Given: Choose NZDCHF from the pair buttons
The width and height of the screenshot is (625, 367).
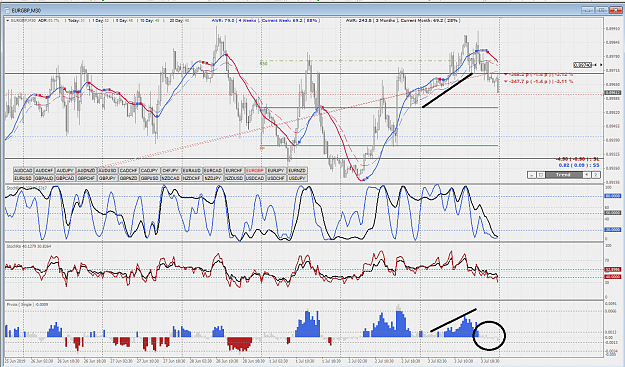Looking at the screenshot, I should click(x=192, y=178).
